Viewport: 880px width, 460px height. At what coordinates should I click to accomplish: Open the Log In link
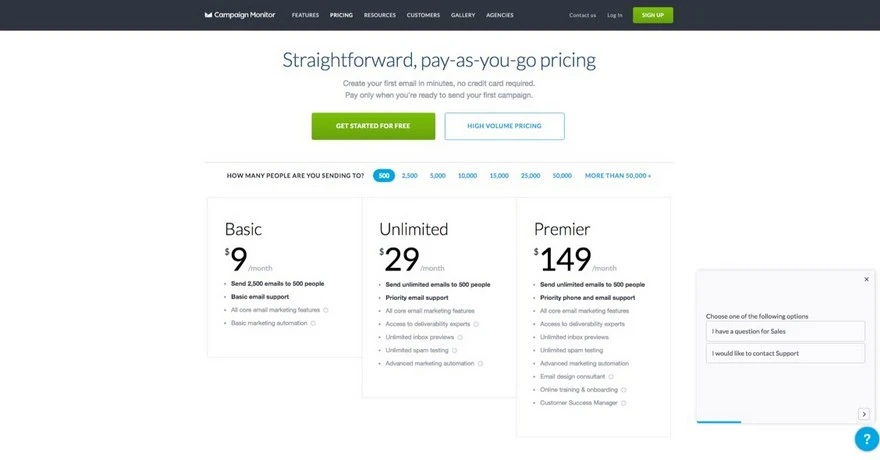tap(614, 15)
